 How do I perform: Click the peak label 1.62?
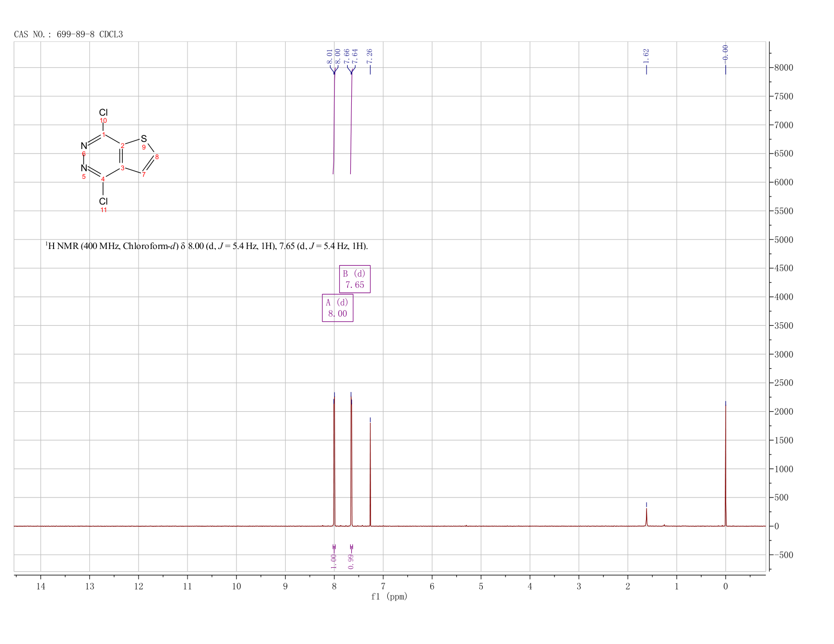point(646,56)
